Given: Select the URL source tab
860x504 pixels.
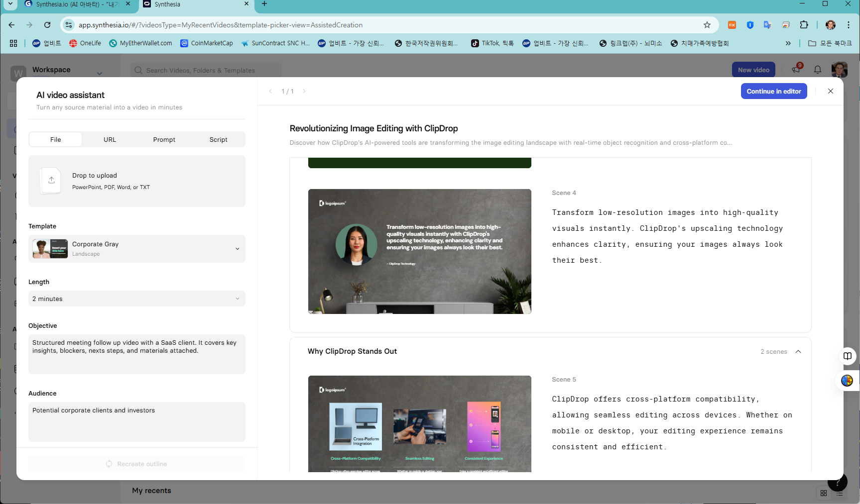Looking at the screenshot, I should pos(110,139).
